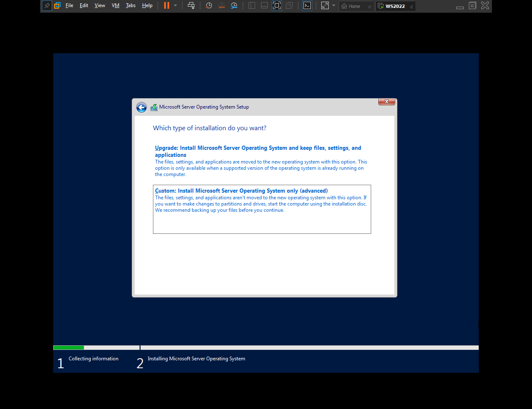This screenshot has height=409, width=532.
Task: Unpin the full-screen toolbar with the pin icon
Action: (x=47, y=6)
